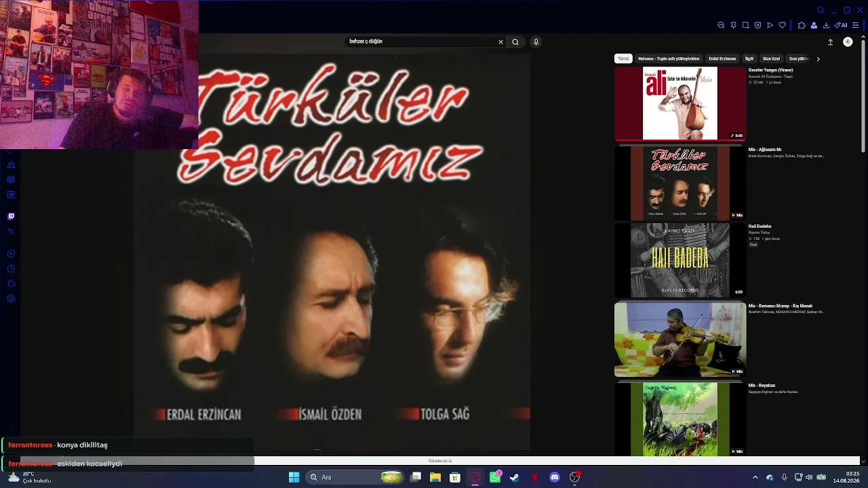The width and height of the screenshot is (868, 488).
Task: Click the system tray volume icon
Action: (x=808, y=477)
